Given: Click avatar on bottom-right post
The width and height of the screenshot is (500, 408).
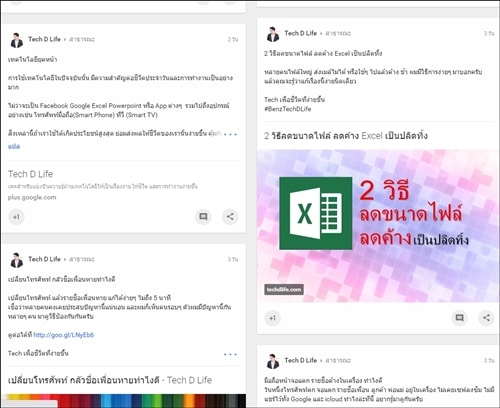Looking at the screenshot, I should (x=273, y=361).
